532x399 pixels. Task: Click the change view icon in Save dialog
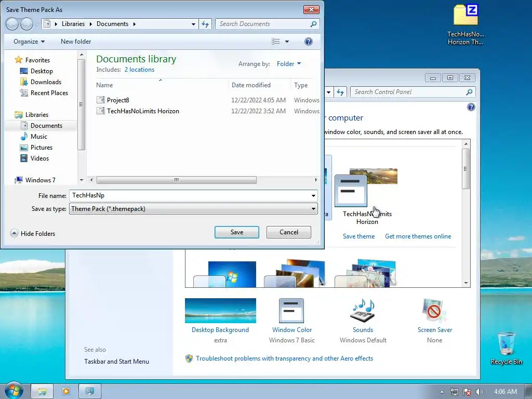click(276, 42)
